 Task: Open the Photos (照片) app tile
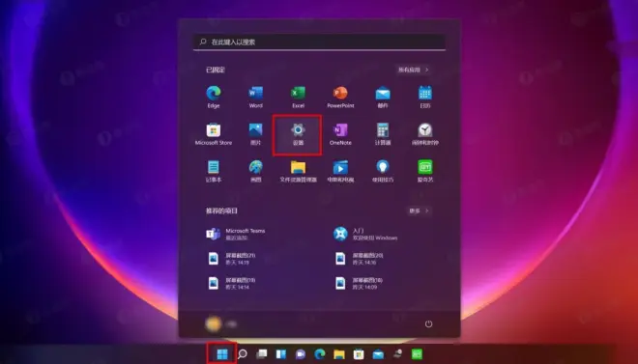pyautogui.click(x=255, y=134)
